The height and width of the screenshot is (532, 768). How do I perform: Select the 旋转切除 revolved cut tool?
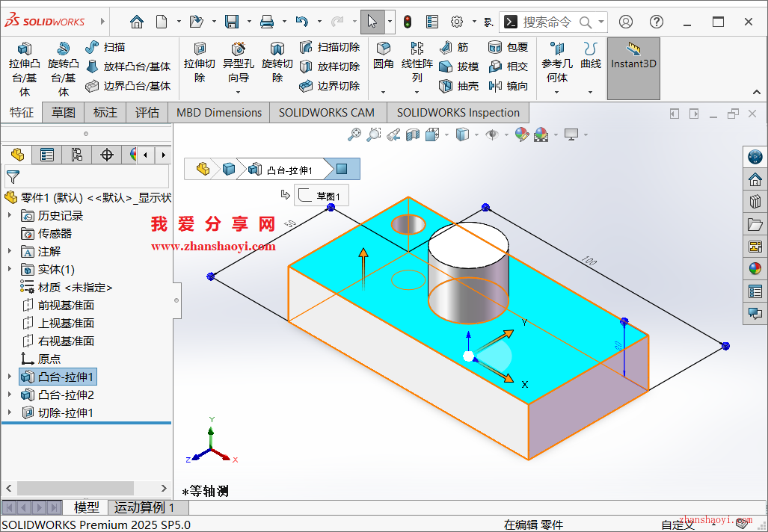coord(277,63)
